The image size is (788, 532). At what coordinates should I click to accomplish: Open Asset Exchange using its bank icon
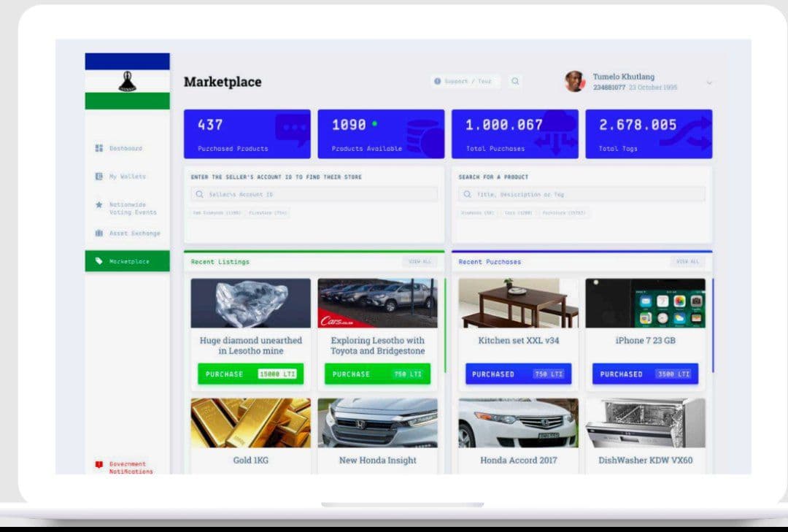[98, 233]
